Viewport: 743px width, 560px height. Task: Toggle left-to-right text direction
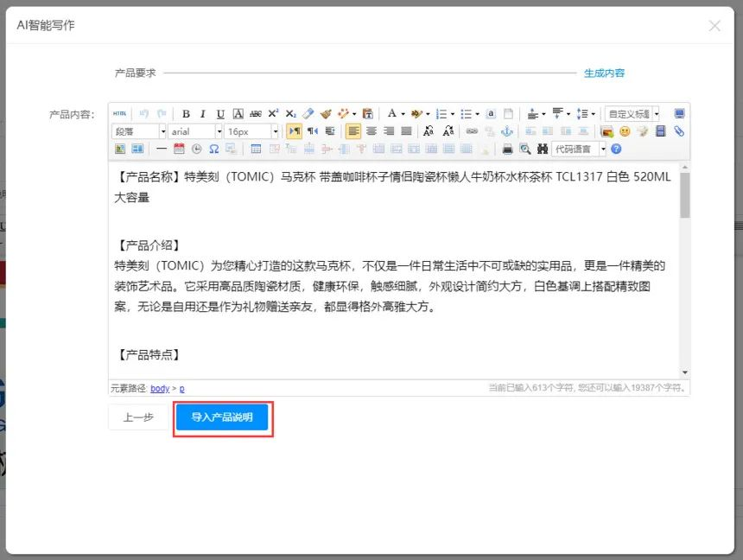[x=295, y=131]
